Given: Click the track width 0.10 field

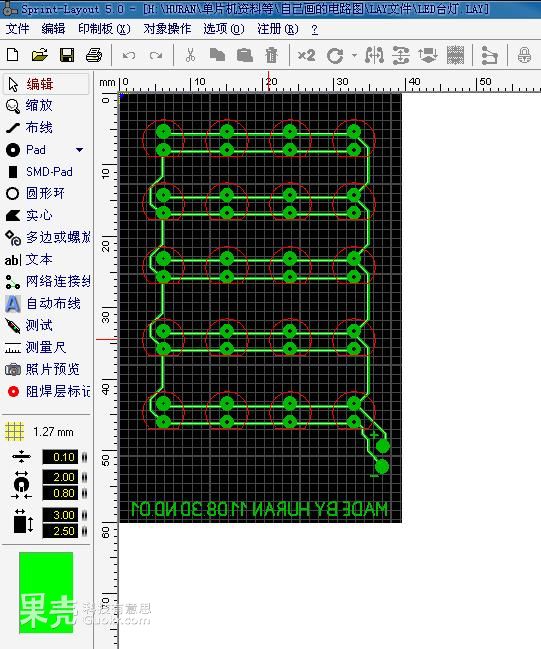Looking at the screenshot, I should [x=60, y=457].
